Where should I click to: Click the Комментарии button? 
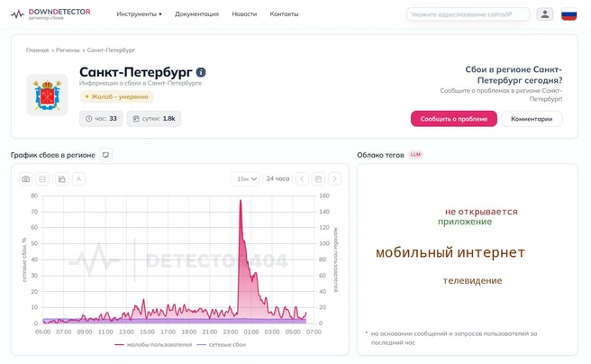click(x=532, y=119)
